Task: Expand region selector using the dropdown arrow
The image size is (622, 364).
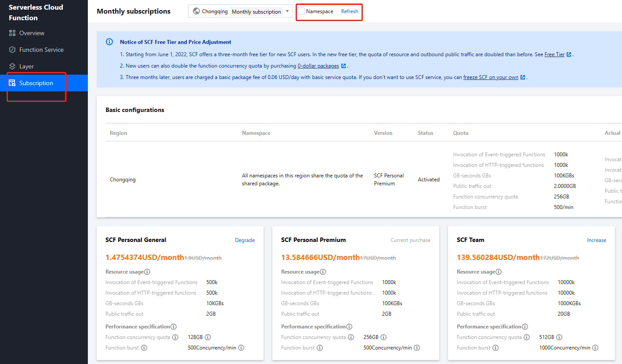Action: point(287,11)
